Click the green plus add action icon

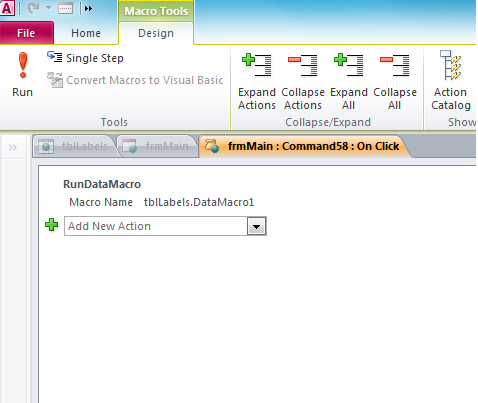pyautogui.click(x=52, y=225)
